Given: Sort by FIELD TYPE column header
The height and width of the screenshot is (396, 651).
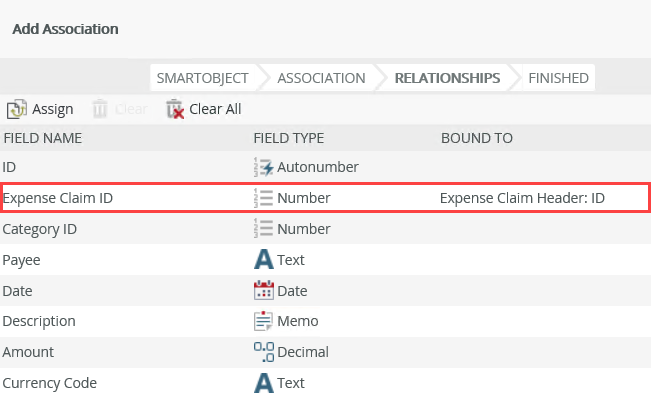Looking at the screenshot, I should tap(289, 138).
